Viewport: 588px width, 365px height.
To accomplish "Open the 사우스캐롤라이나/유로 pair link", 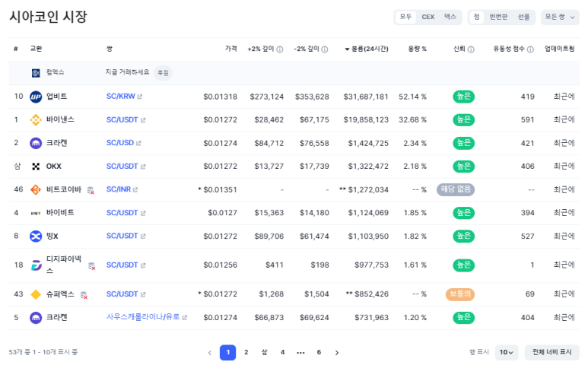I will coord(143,317).
